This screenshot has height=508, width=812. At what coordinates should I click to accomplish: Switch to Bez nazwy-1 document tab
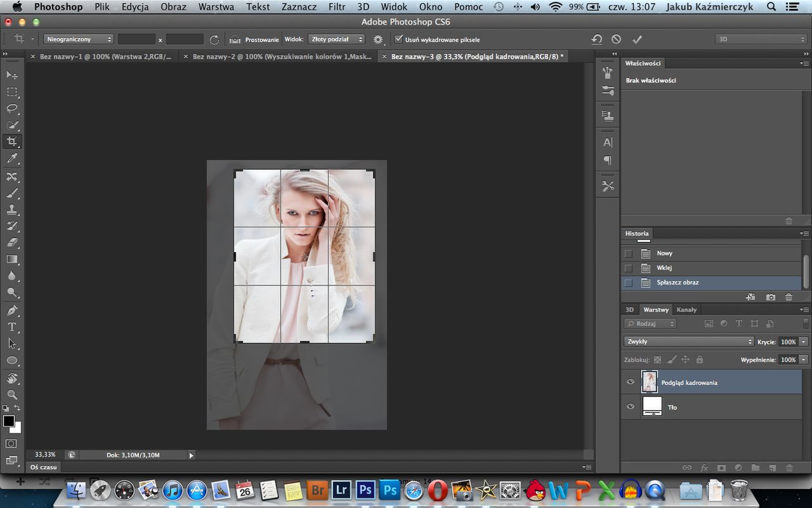coord(105,57)
